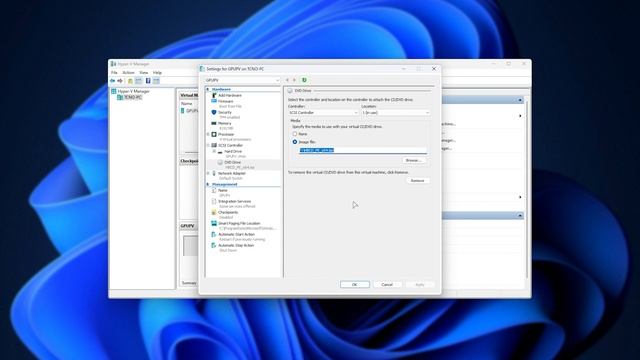Screen dimensions: 640x360
Task: Open Smart Paging File Location icon
Action: [x=214, y=223]
